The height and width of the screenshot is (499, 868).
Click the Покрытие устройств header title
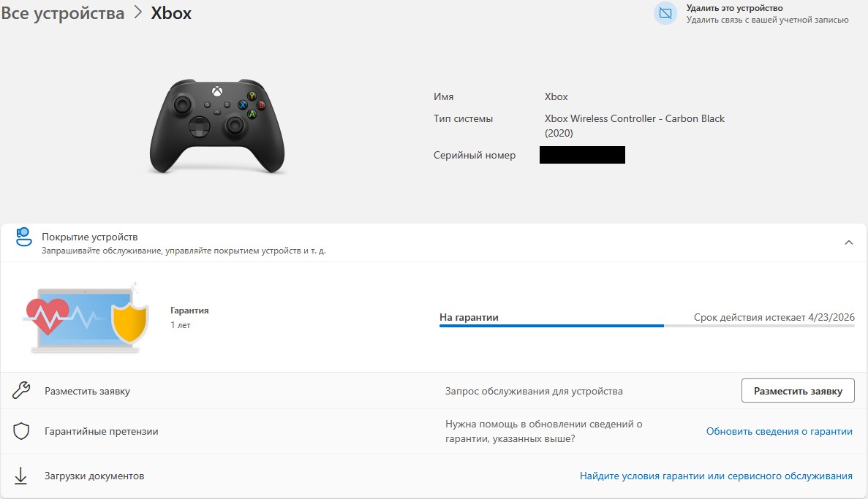(90, 237)
